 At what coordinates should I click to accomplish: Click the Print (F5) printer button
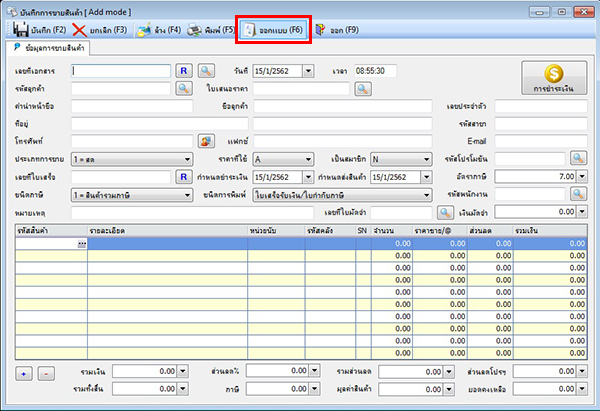[210, 30]
